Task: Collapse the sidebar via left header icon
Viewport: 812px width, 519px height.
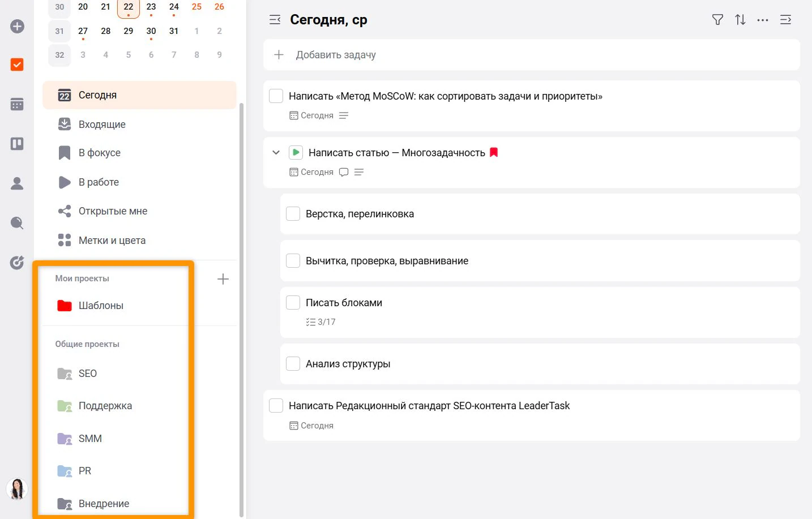Action: (275, 20)
